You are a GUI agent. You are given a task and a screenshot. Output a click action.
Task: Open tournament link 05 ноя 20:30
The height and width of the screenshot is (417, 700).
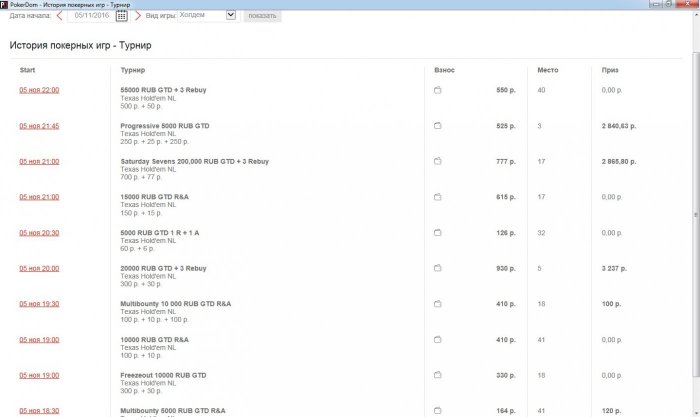(x=39, y=233)
